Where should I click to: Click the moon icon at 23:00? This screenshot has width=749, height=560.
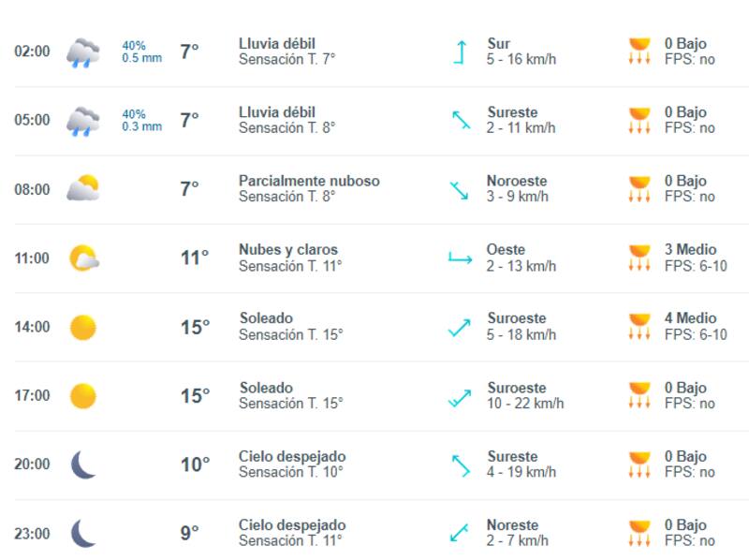click(83, 534)
